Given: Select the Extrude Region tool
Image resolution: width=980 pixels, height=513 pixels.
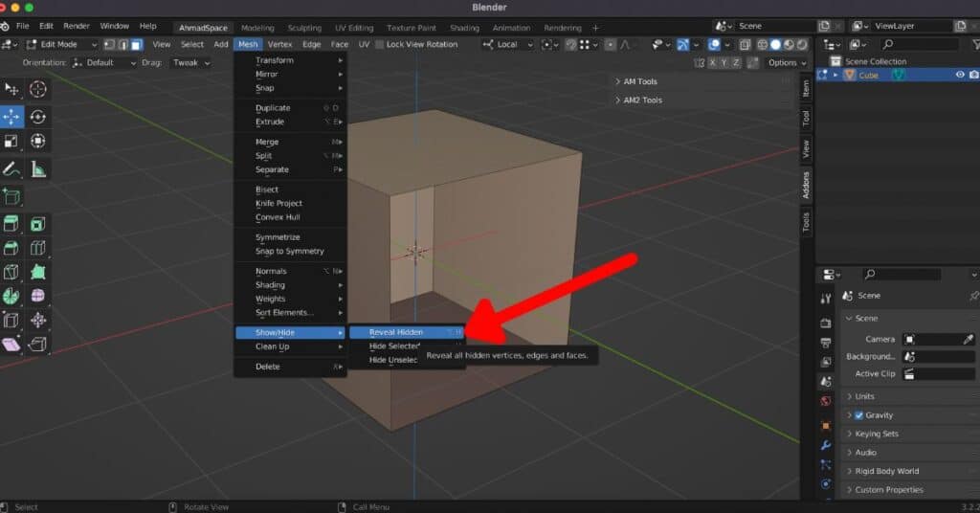Looking at the screenshot, I should tap(11, 224).
